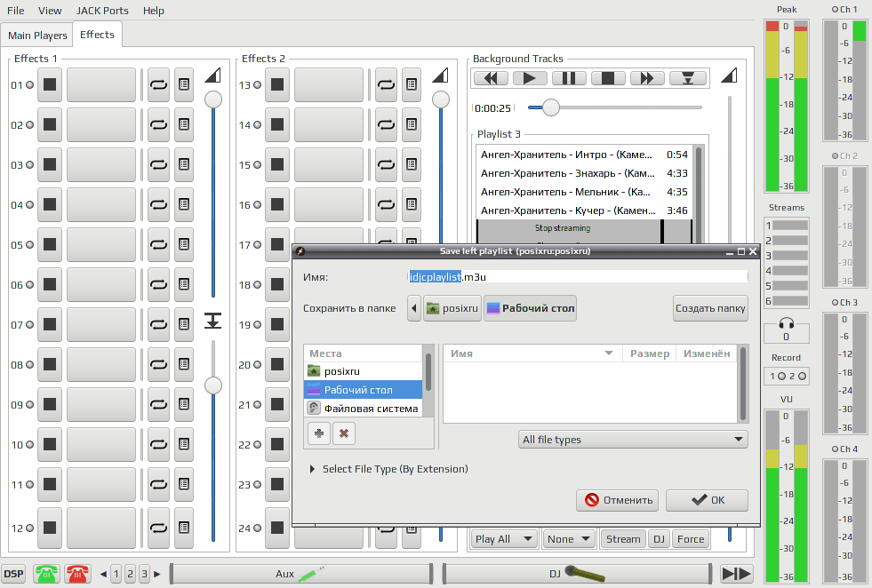This screenshot has width=872, height=588.
Task: Click the playlist file name input field
Action: [x=578, y=277]
